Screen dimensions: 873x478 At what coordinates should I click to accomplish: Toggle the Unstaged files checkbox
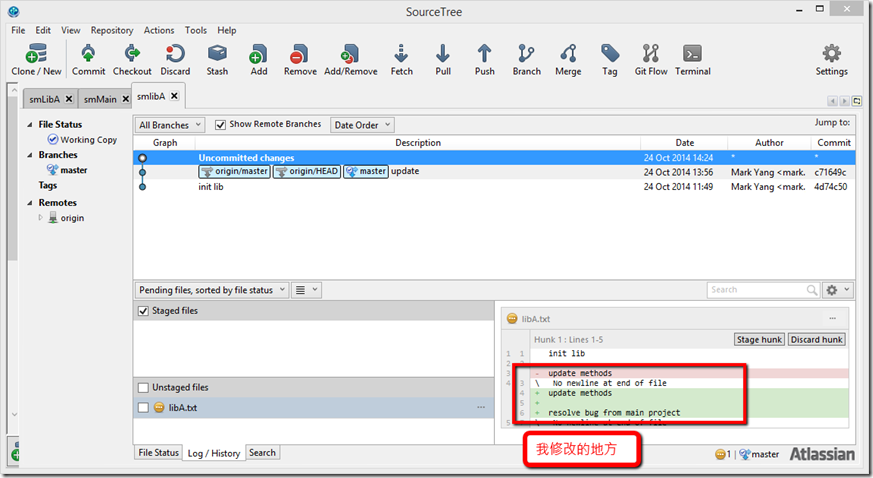(x=143, y=387)
